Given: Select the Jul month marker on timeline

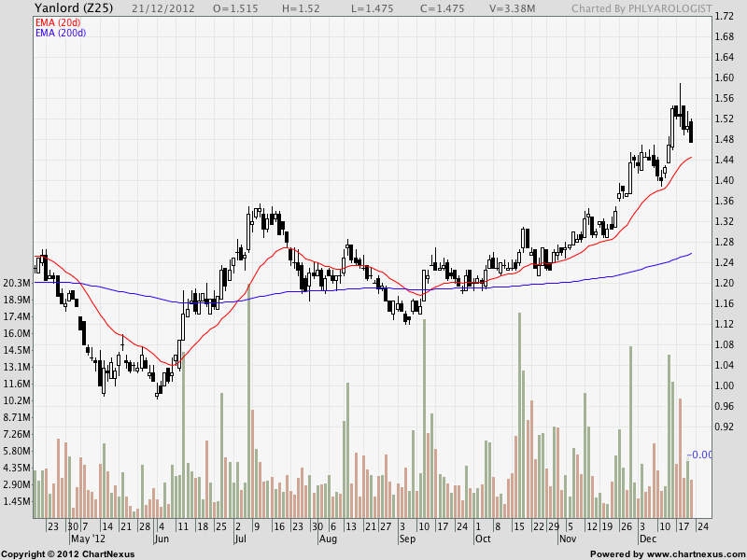Looking at the screenshot, I should [x=240, y=539].
